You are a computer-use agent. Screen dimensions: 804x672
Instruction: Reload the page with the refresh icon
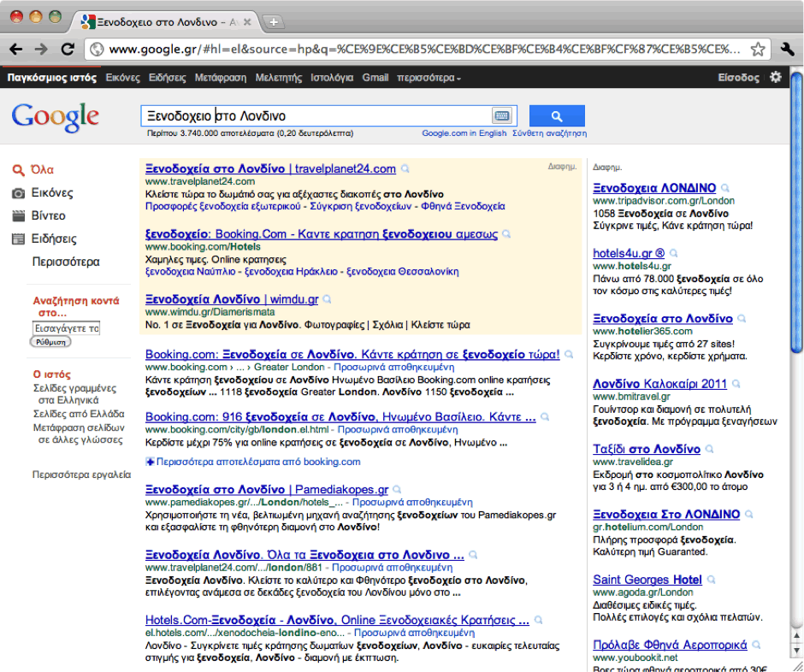coord(68,50)
